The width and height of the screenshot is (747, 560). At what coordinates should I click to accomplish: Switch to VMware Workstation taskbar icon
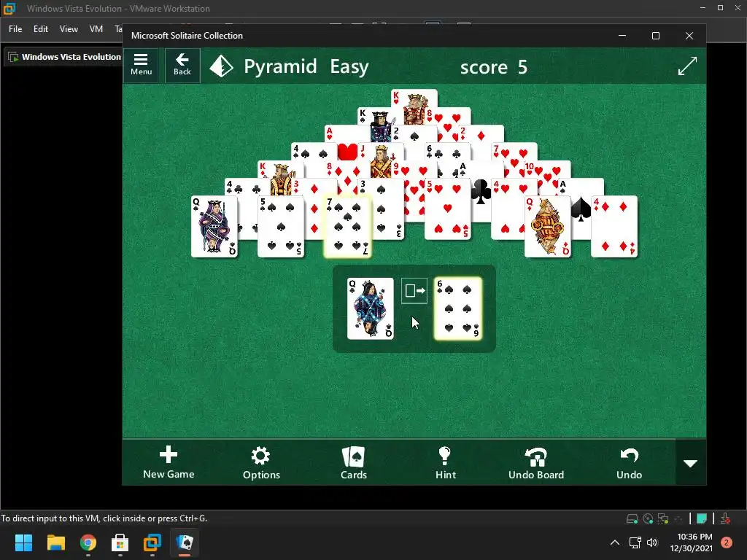pyautogui.click(x=152, y=542)
